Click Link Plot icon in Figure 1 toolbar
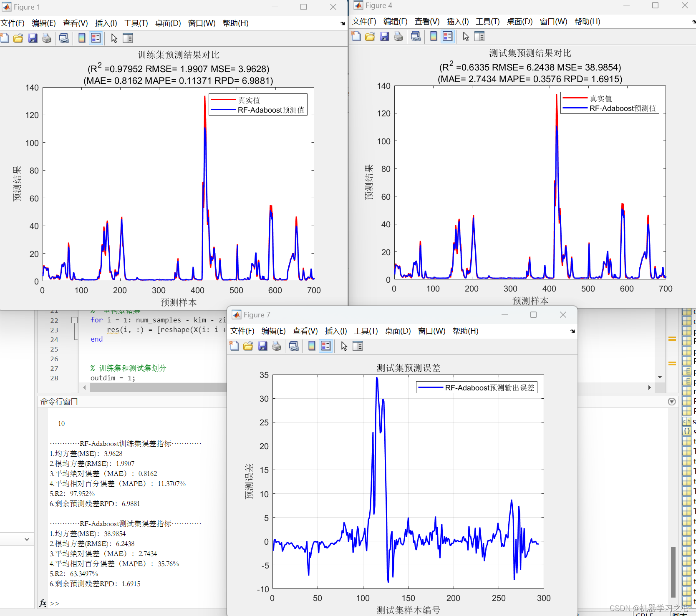 [x=64, y=38]
